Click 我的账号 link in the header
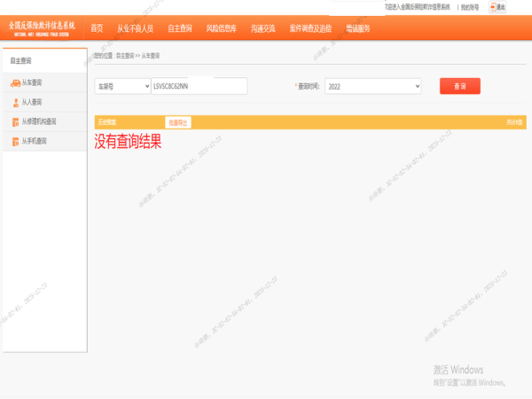The height and width of the screenshot is (399, 532). (x=470, y=7)
